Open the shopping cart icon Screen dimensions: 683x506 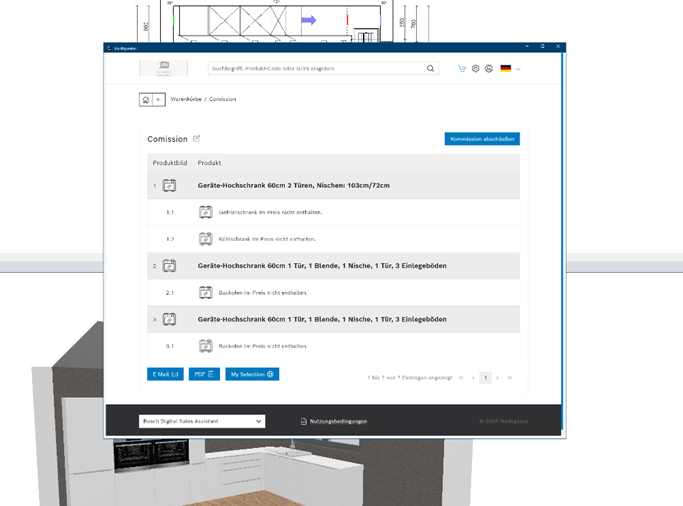point(462,69)
